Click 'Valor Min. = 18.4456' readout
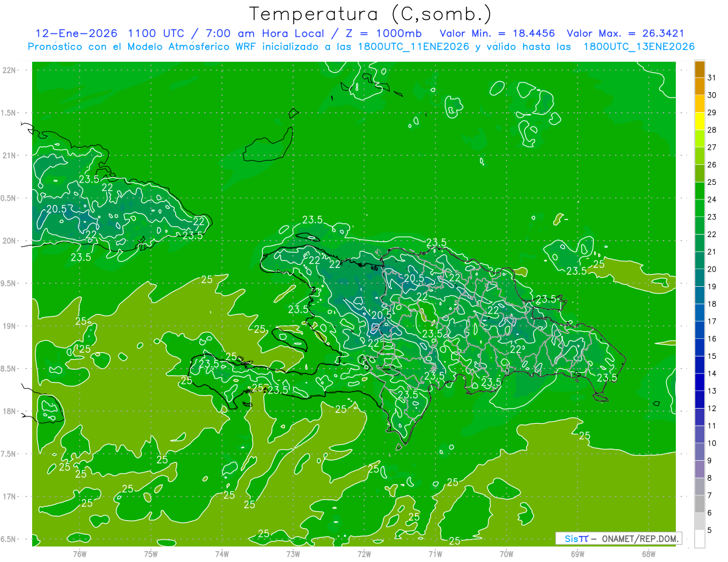The width and height of the screenshot is (728, 562). pyautogui.click(x=497, y=33)
